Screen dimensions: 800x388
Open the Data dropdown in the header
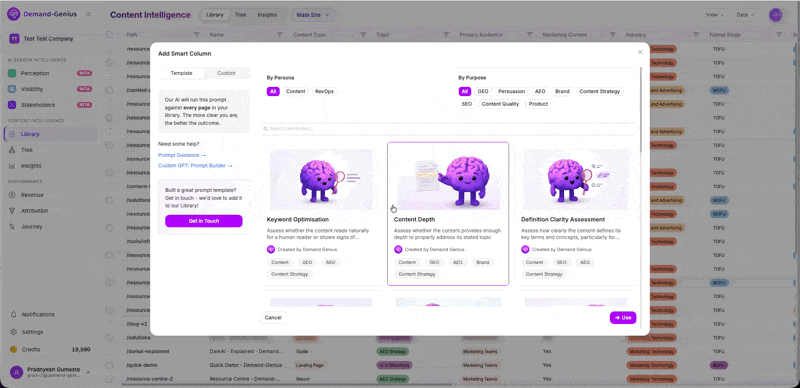(x=745, y=15)
